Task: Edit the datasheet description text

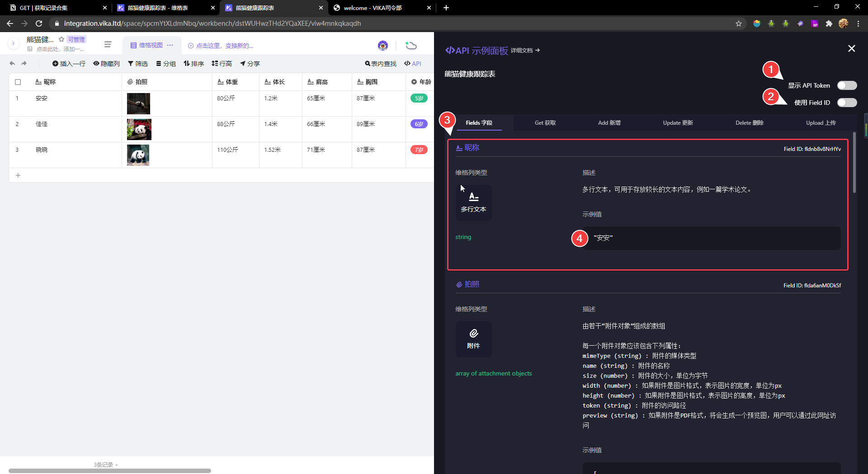Action: point(60,49)
